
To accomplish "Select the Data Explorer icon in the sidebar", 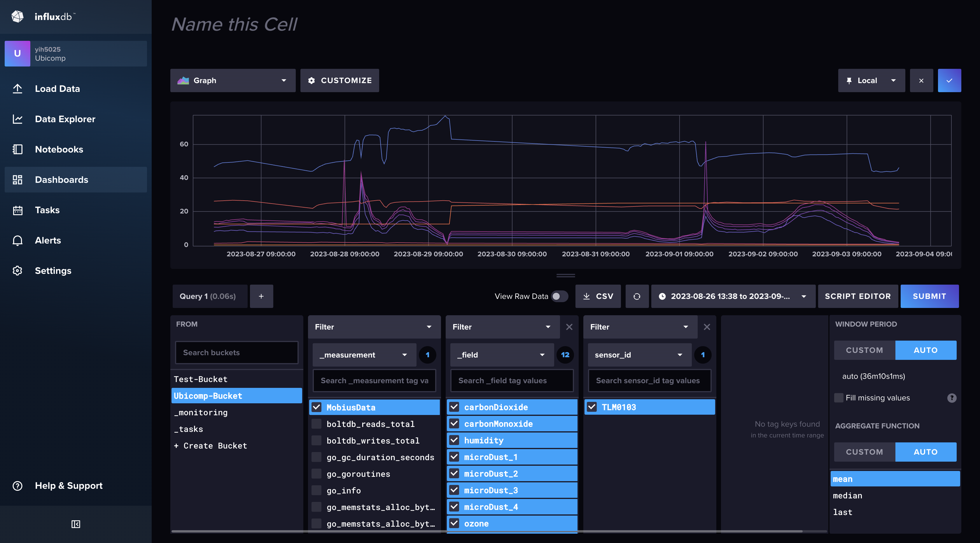I will (x=17, y=119).
